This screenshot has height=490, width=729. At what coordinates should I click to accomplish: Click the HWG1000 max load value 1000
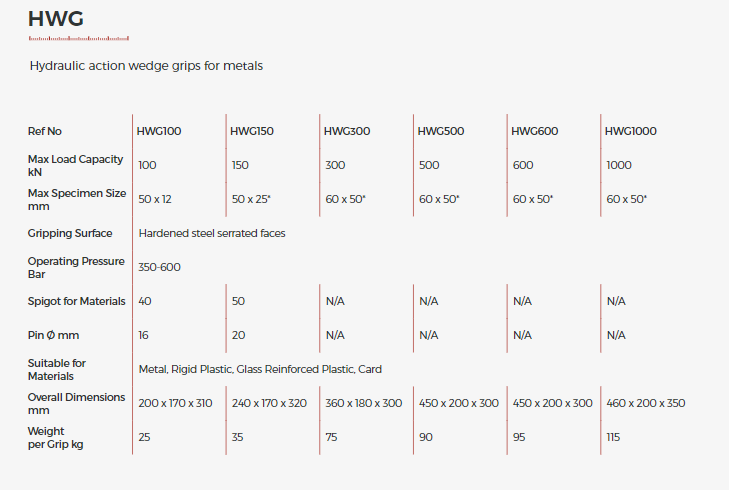point(619,165)
